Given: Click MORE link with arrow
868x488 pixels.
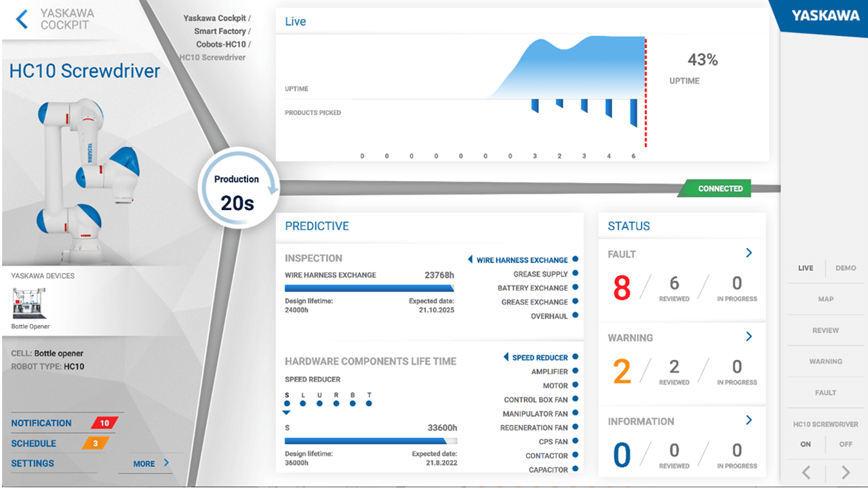Looking at the screenshot, I should (151, 464).
